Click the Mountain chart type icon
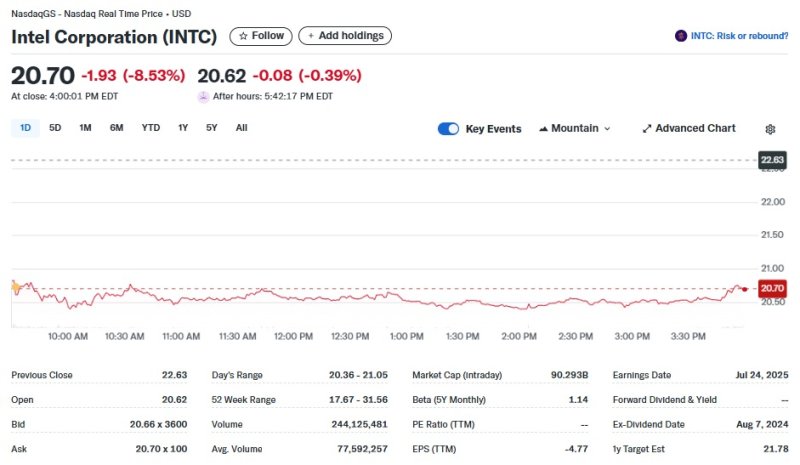Viewport: 800px width, 465px height. coord(543,129)
